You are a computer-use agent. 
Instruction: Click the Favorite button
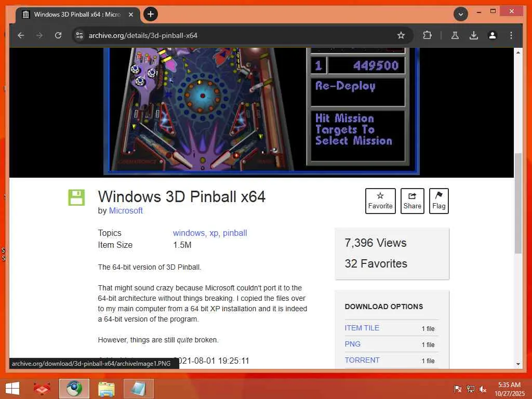click(380, 201)
